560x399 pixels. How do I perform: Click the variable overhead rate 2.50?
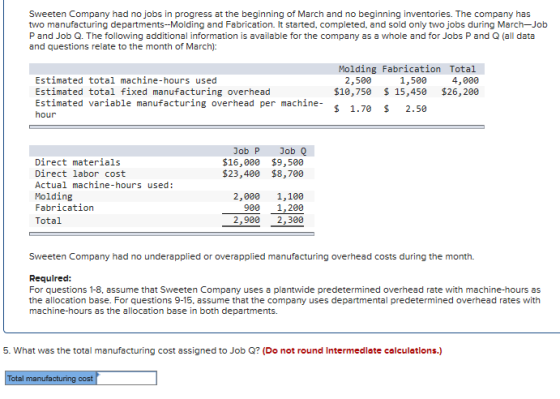click(x=416, y=109)
